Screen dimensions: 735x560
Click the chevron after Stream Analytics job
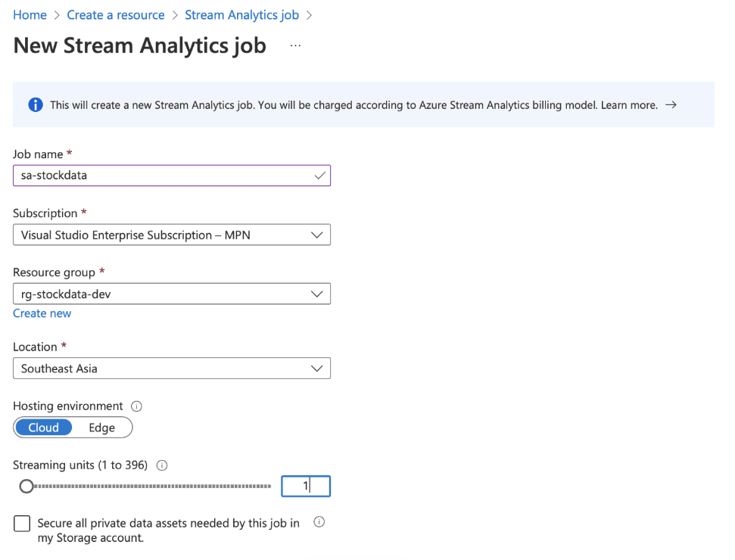click(309, 15)
